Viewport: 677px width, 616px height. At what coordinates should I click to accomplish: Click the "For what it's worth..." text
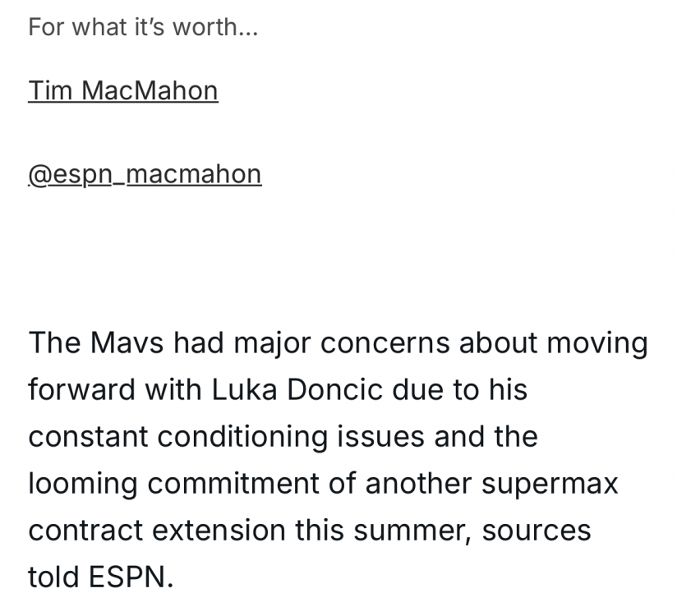pyautogui.click(x=143, y=27)
